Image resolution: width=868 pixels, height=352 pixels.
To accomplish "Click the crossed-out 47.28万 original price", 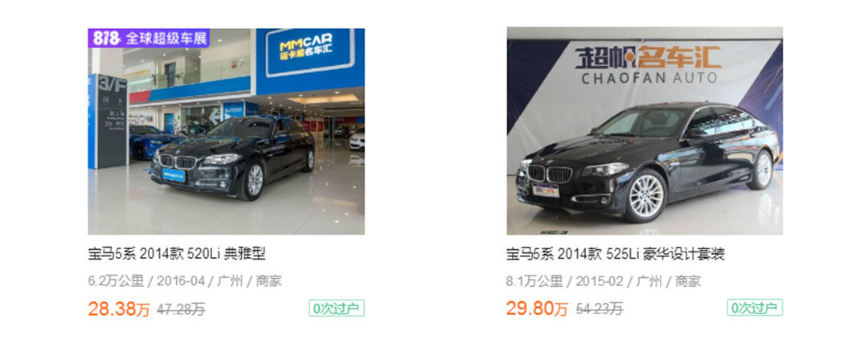I will (181, 309).
